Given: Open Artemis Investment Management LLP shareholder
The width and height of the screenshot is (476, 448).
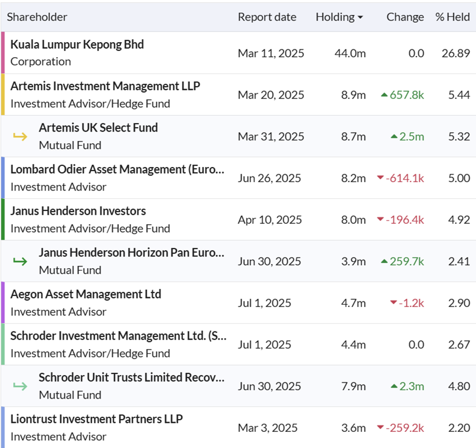Looking at the screenshot, I should (x=106, y=86).
